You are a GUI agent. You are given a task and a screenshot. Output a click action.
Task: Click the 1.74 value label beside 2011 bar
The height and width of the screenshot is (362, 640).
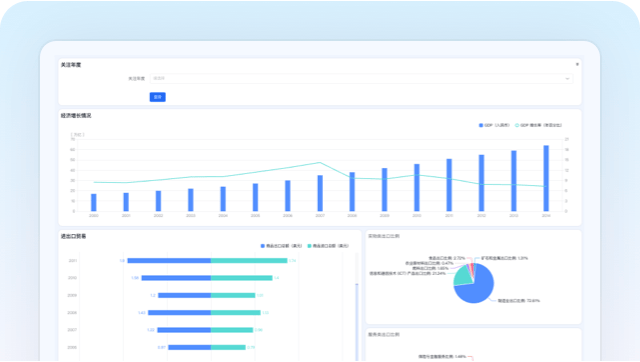click(x=292, y=260)
